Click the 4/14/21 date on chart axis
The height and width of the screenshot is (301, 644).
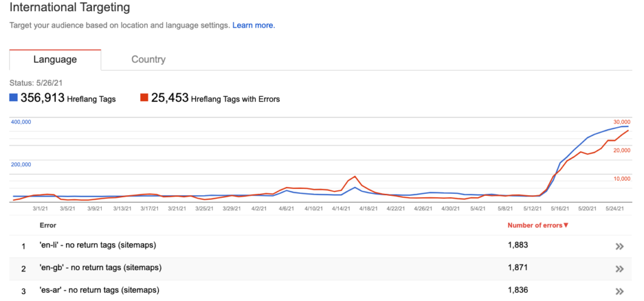[341, 209]
